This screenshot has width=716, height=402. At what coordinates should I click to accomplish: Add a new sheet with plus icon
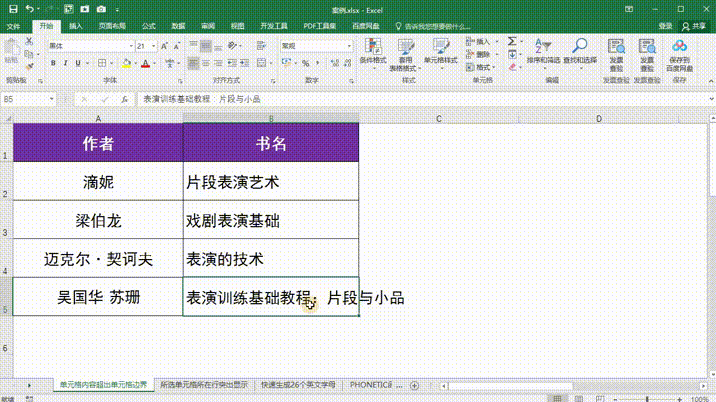pyautogui.click(x=414, y=386)
